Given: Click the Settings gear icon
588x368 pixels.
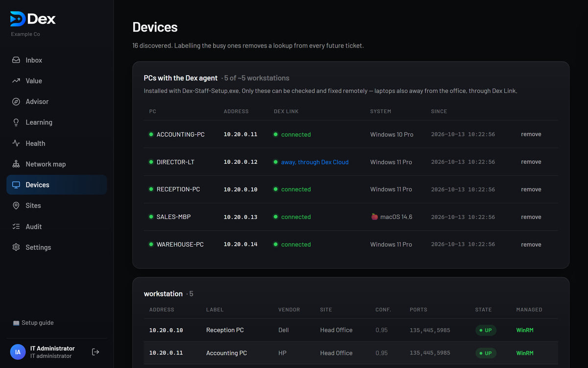Looking at the screenshot, I should (x=16, y=247).
